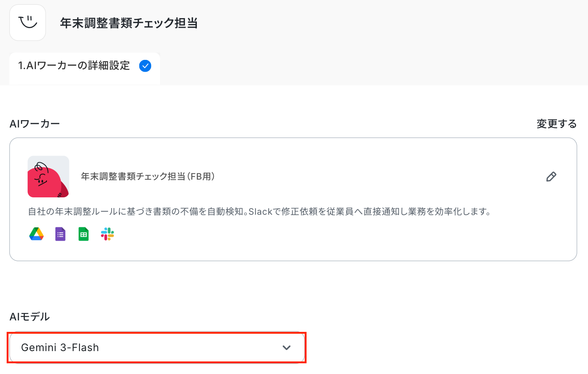The image size is (588, 374).
Task: Click the 年末調整書類チェック担当 page title
Action: [x=129, y=23]
